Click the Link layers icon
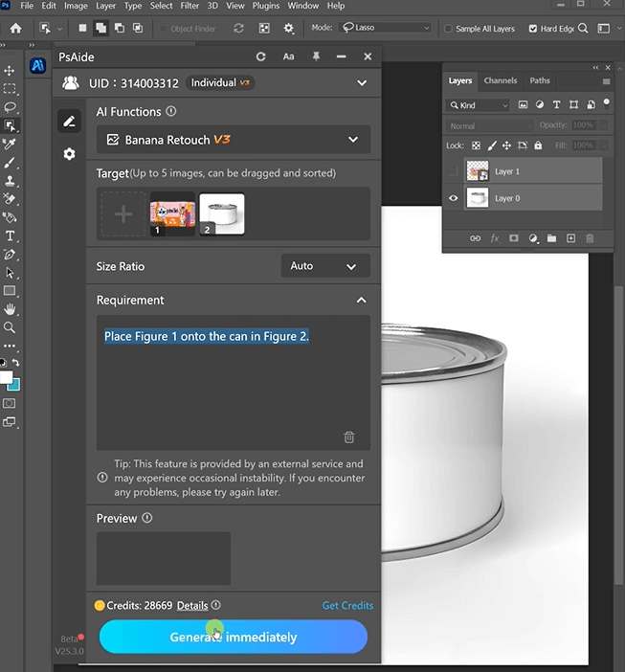 475,238
